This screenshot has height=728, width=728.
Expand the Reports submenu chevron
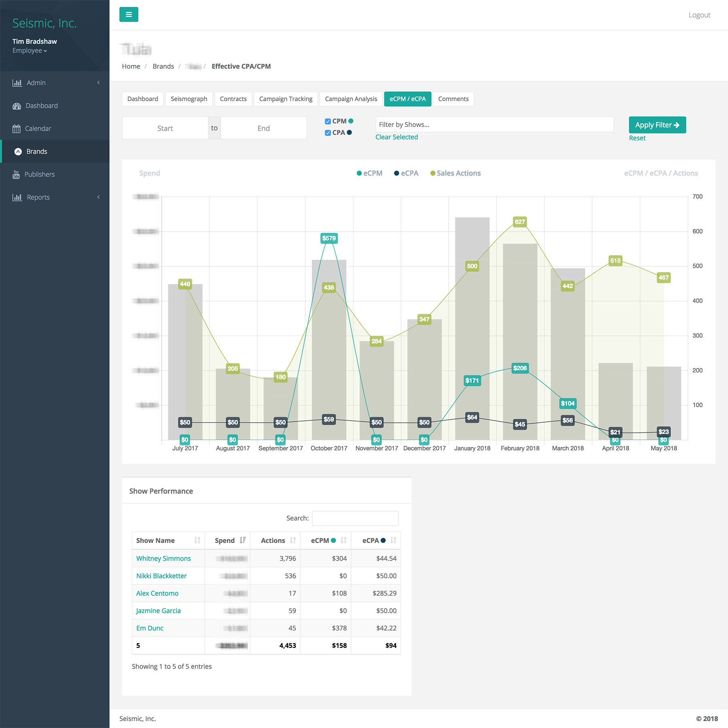pos(98,197)
